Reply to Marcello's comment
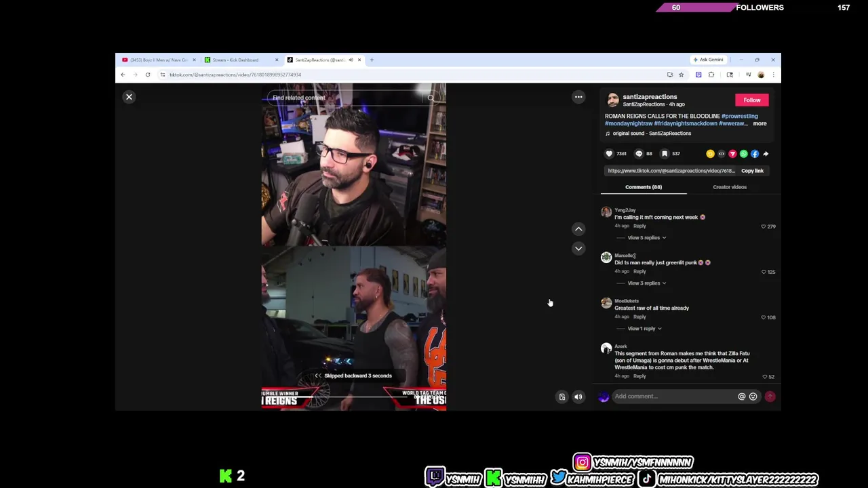 [639, 271]
